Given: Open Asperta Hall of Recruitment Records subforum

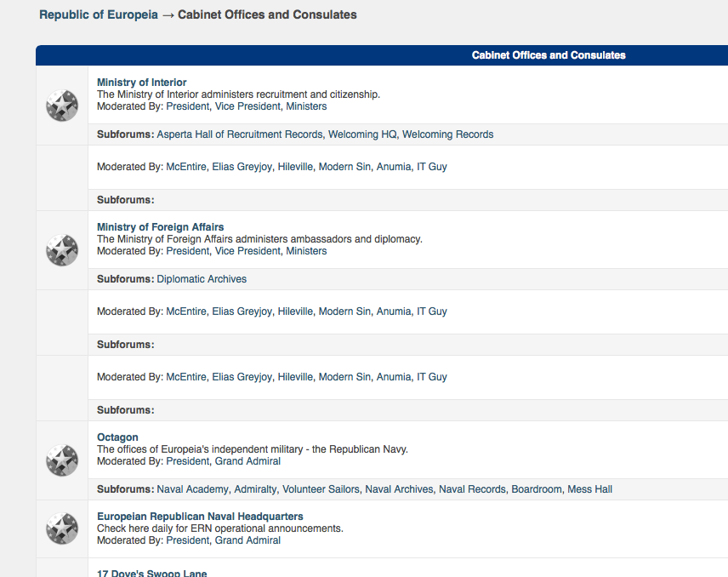Looking at the screenshot, I should click(240, 134).
